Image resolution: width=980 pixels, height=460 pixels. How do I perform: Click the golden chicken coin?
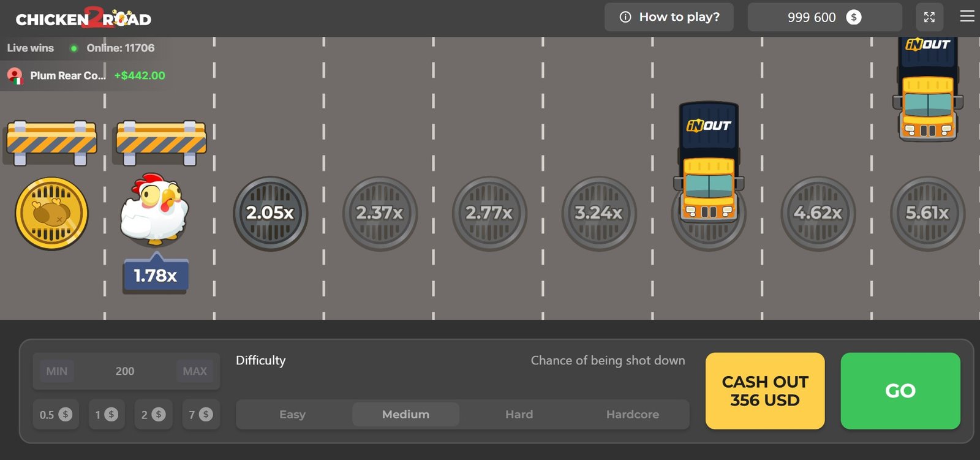51,213
